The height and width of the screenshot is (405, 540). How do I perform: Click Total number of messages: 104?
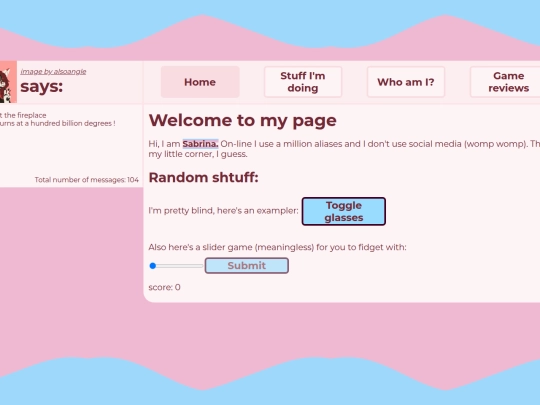pyautogui.click(x=87, y=180)
